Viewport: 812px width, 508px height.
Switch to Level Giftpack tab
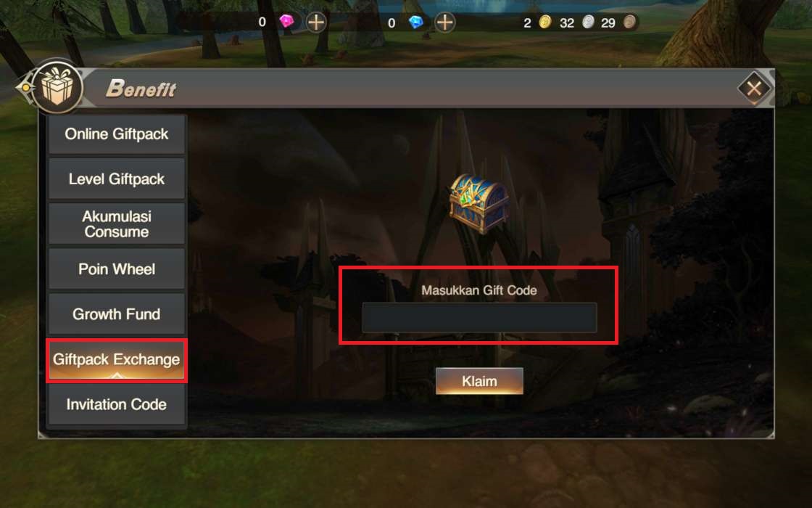(117, 179)
